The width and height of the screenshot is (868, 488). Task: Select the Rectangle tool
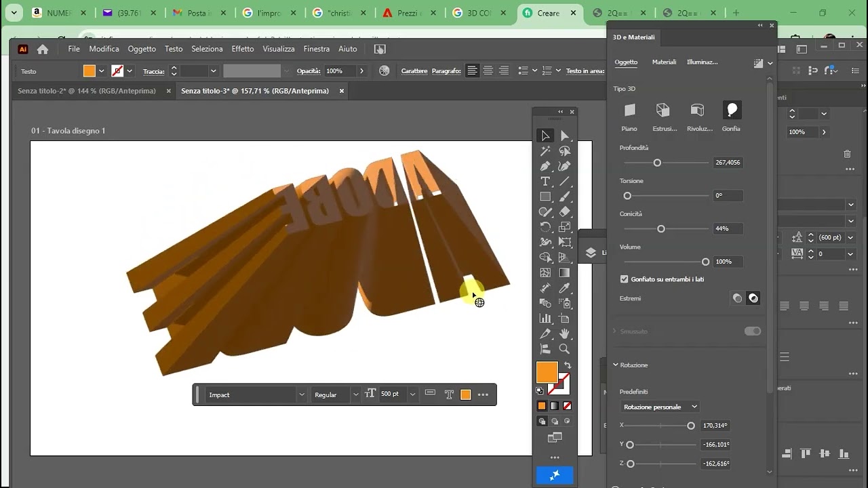click(x=545, y=197)
